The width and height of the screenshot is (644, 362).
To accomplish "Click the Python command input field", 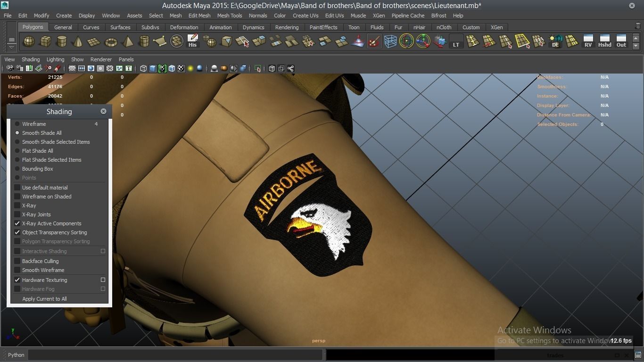I will (175, 355).
